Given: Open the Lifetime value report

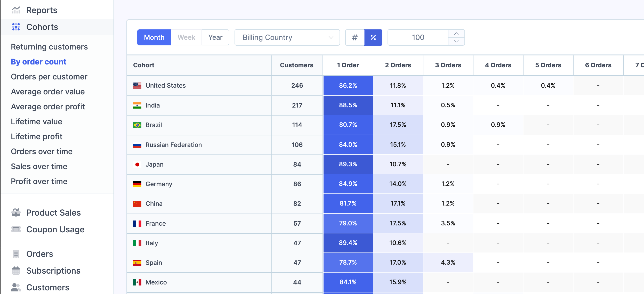Looking at the screenshot, I should point(36,121).
